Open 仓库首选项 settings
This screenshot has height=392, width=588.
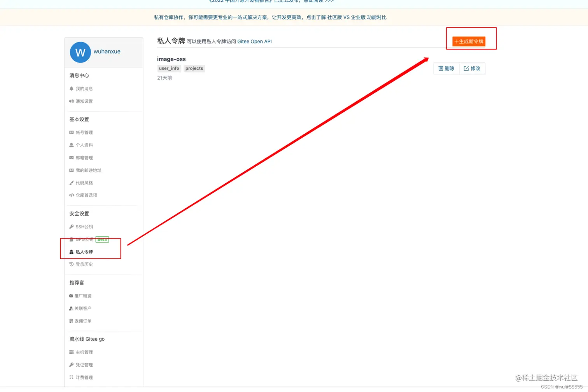(86, 195)
